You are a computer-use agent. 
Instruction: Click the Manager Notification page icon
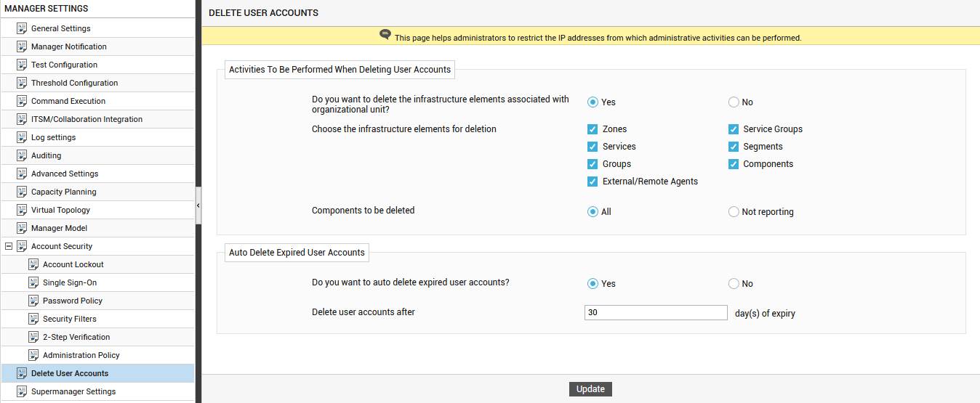(22, 46)
